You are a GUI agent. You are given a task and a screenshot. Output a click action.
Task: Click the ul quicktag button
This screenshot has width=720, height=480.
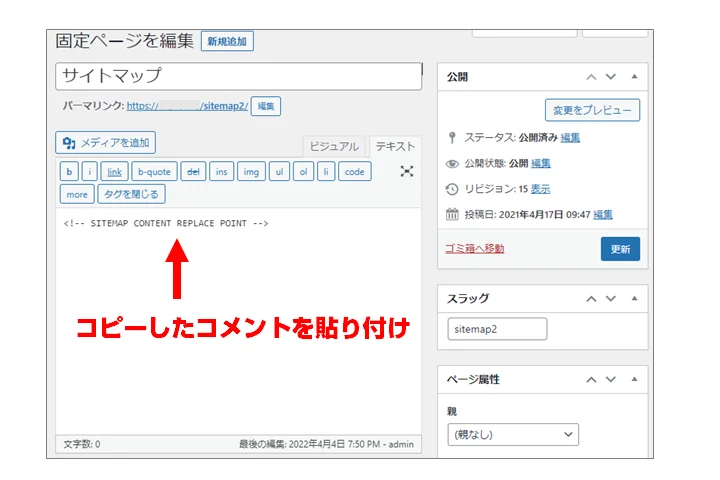[x=279, y=172]
